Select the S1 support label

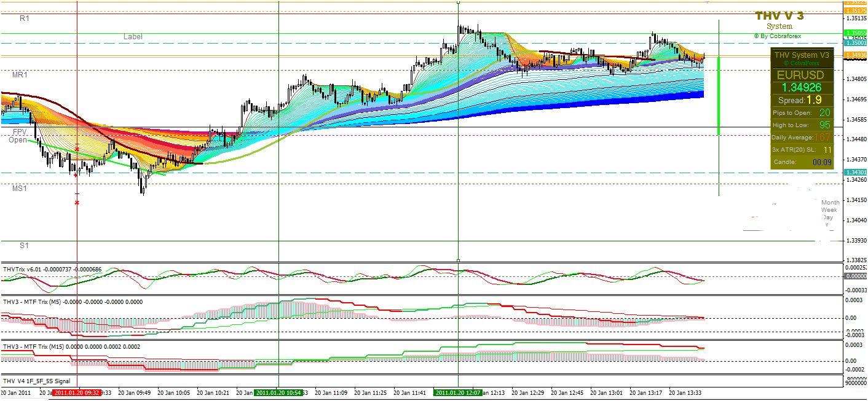[x=23, y=246]
